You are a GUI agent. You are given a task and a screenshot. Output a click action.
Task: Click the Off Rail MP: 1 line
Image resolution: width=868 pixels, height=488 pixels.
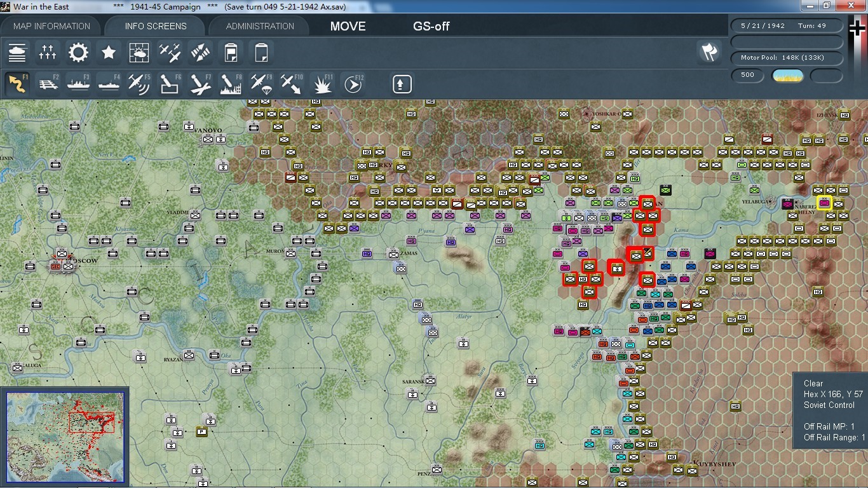[829, 426]
